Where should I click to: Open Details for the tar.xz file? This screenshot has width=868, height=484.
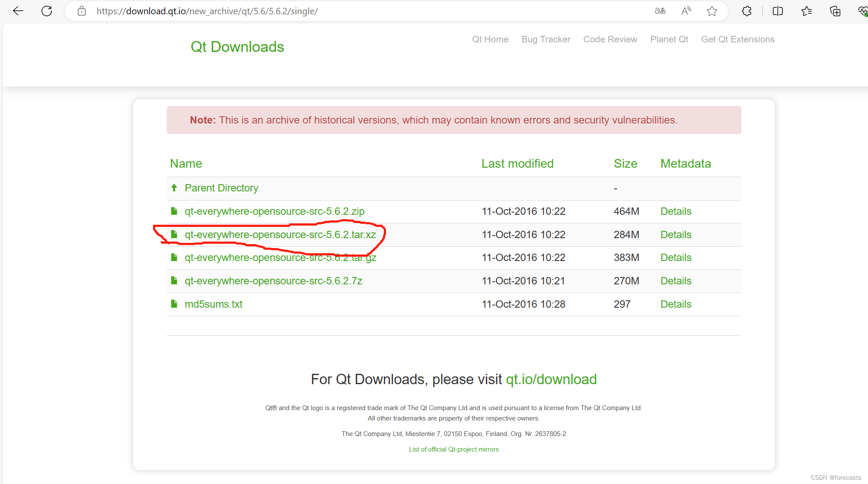tap(676, 235)
